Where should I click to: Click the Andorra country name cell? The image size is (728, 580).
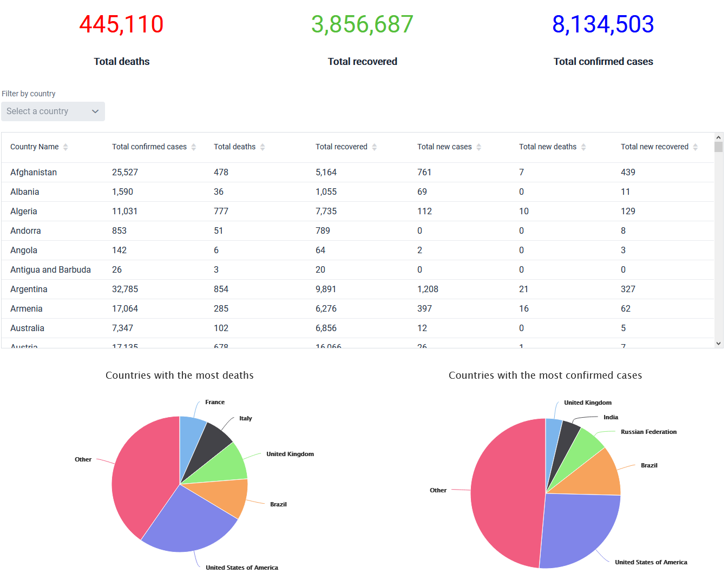[25, 230]
